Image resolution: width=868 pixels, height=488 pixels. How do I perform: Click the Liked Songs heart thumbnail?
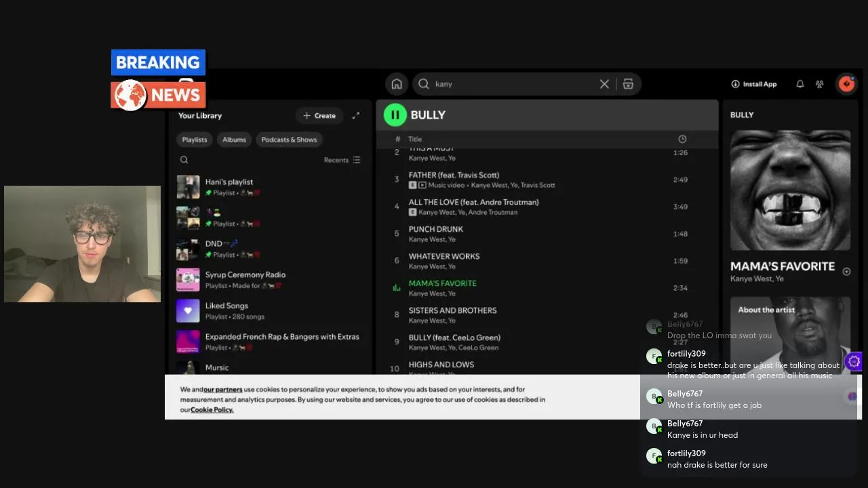188,311
